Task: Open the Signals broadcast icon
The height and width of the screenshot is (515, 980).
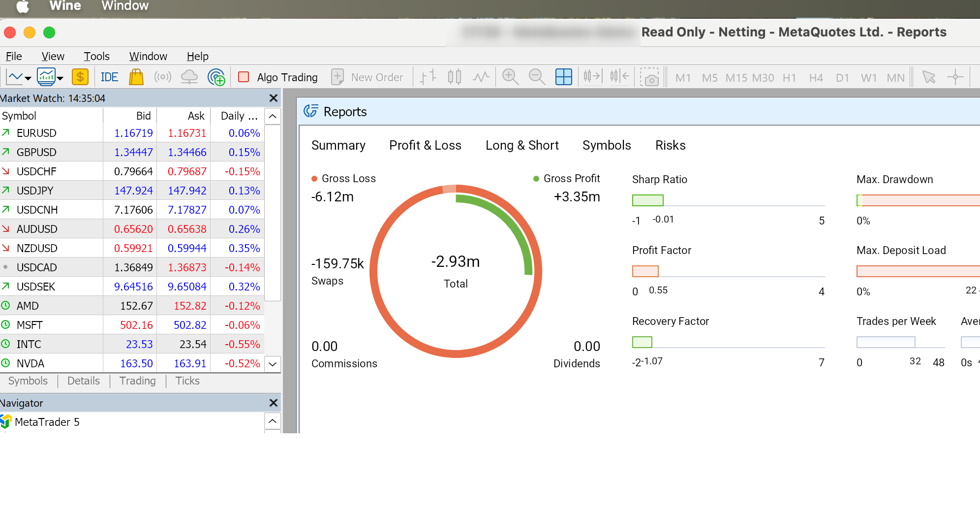Action: click(163, 77)
